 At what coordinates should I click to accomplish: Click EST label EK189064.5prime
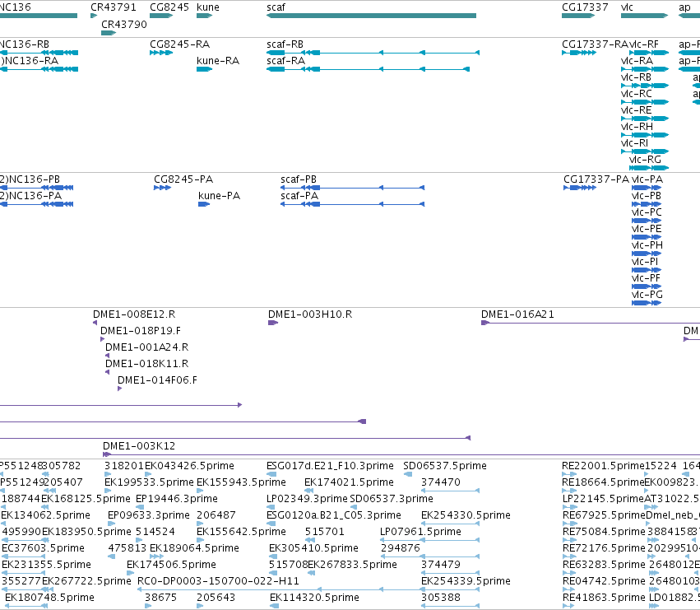194,549
